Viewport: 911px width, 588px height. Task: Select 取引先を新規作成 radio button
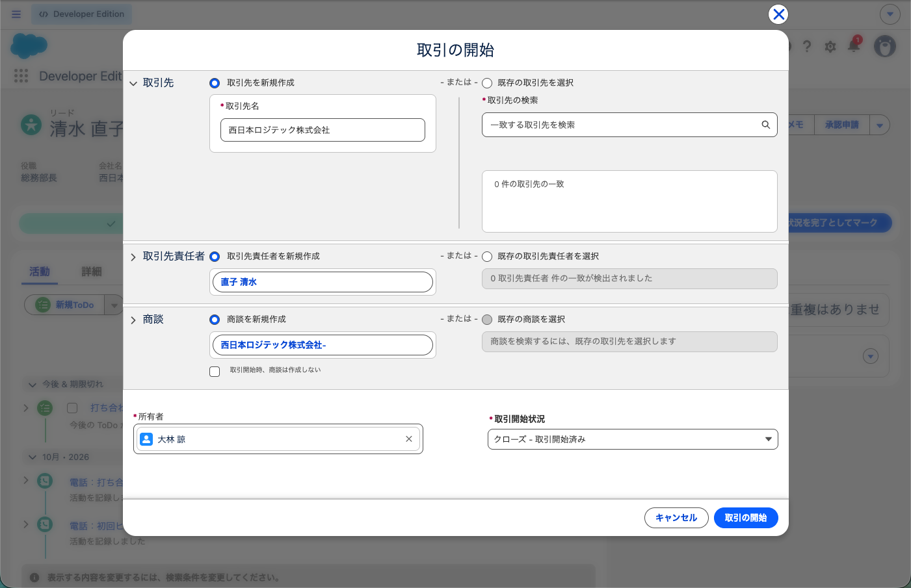pyautogui.click(x=215, y=83)
